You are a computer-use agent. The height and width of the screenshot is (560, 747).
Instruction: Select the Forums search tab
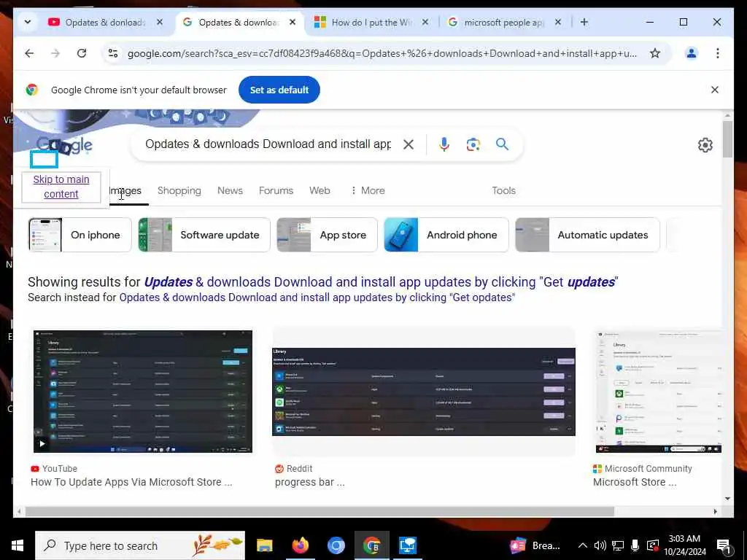click(x=276, y=190)
